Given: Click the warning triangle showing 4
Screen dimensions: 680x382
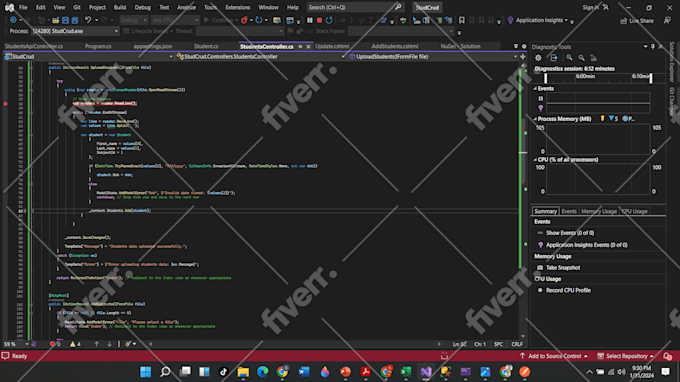Looking at the screenshot, I should (x=72, y=344).
